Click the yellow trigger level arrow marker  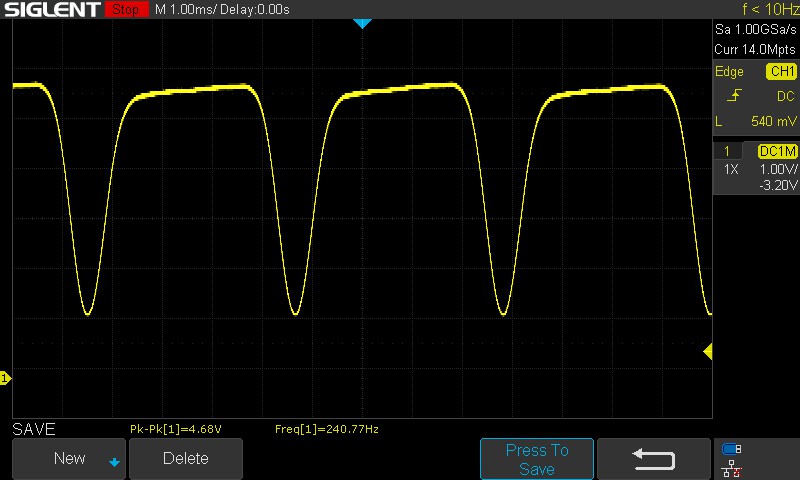[x=707, y=351]
